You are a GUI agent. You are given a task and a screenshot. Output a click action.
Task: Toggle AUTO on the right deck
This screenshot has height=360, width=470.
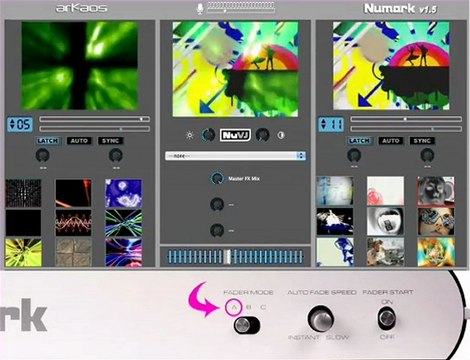click(391, 141)
